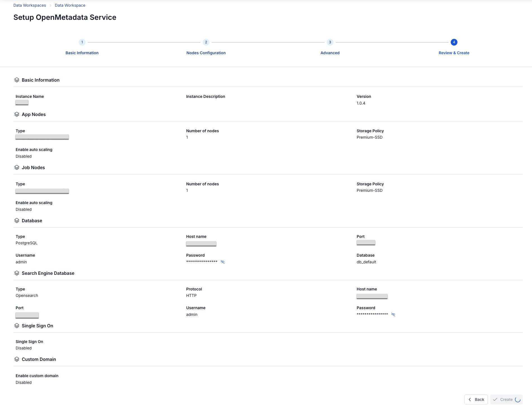Click the Custom Domain section heading
The image size is (532, 409).
click(x=39, y=359)
